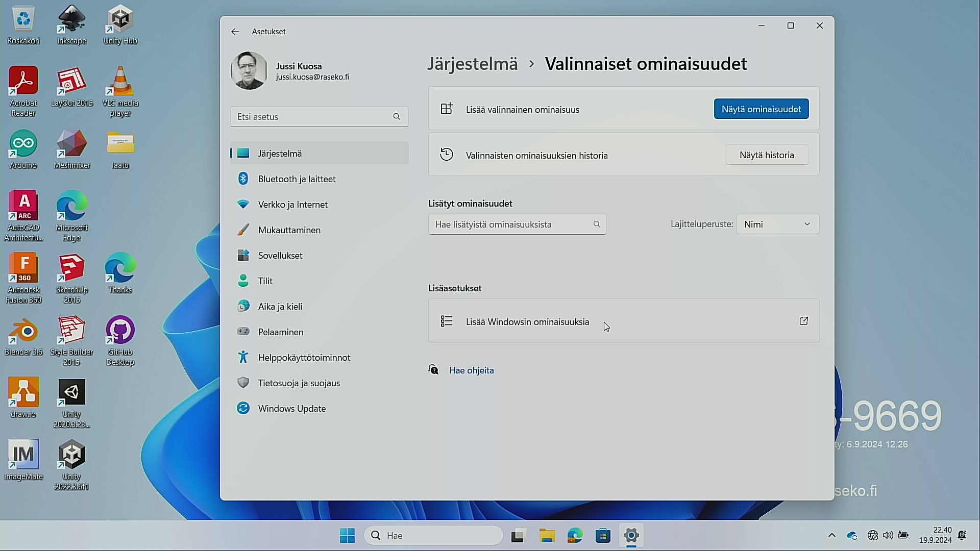Select the laatu folder on desktop
This screenshot has width=980, height=551.
click(120, 149)
